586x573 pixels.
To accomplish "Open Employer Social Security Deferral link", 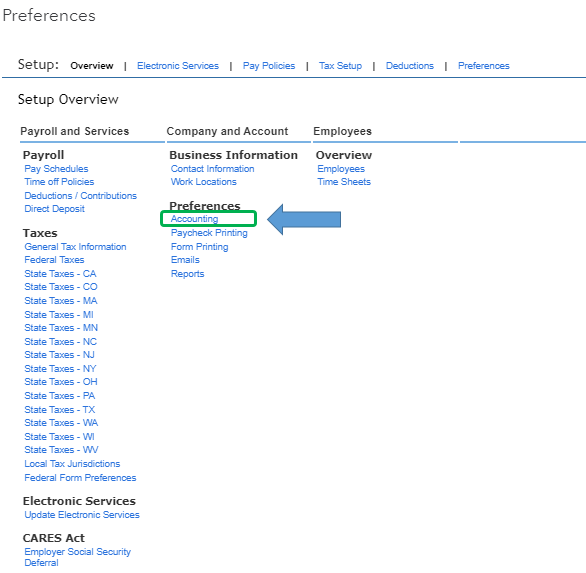I will coord(78,557).
